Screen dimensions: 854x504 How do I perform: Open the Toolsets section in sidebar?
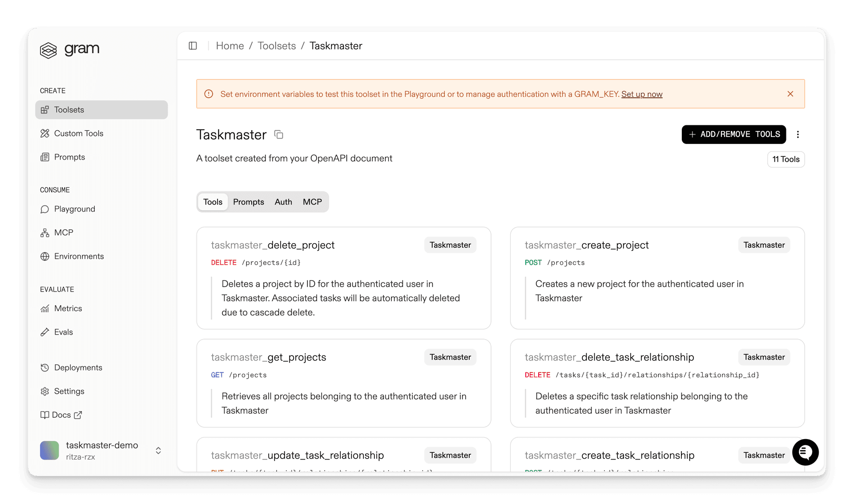[69, 110]
